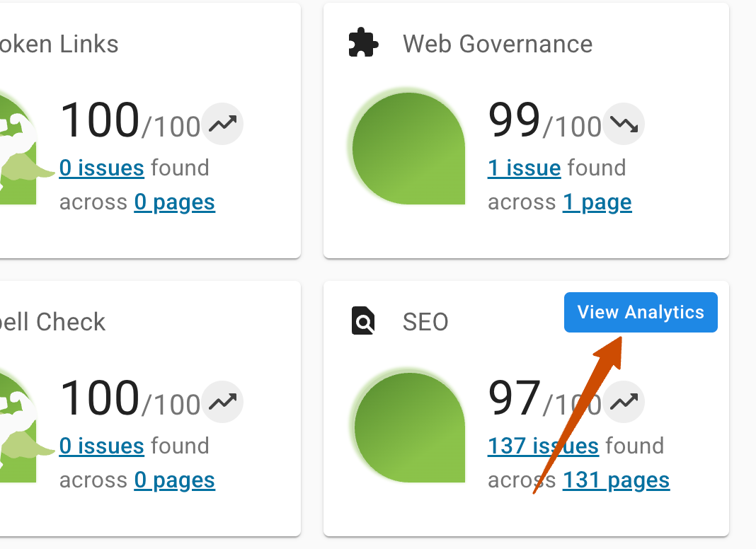Open the 131 pages link under SEO
This screenshot has width=756, height=549.
click(616, 480)
